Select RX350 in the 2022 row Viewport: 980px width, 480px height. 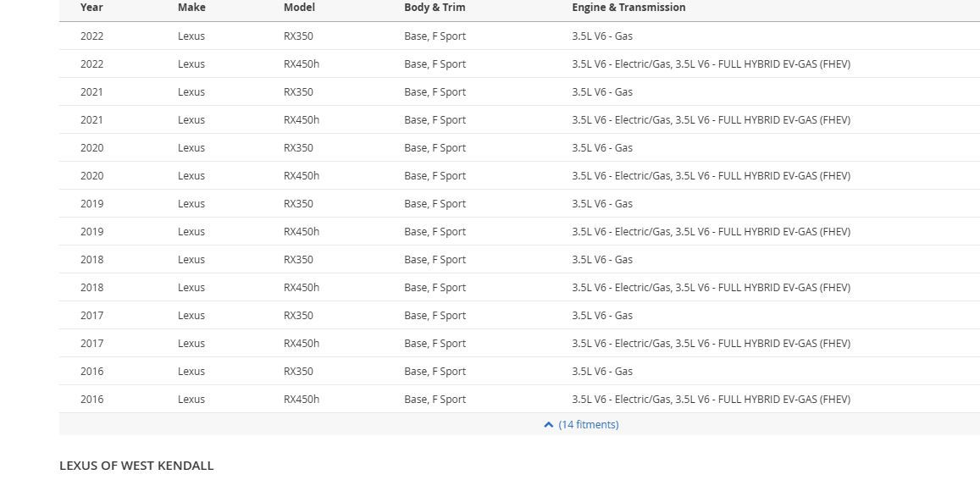(298, 36)
